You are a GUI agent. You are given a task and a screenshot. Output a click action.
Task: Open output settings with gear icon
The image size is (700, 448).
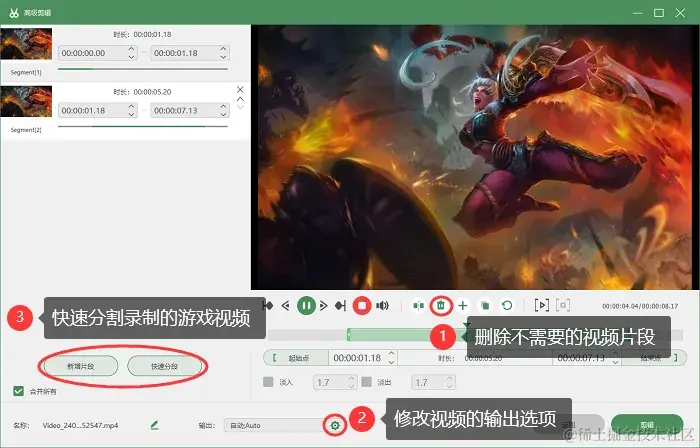point(335,426)
